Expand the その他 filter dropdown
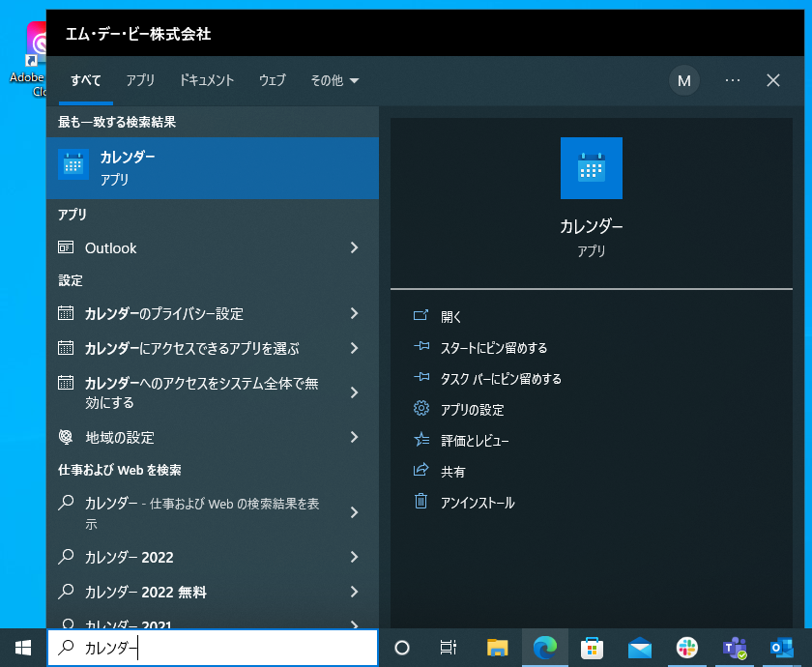 pyautogui.click(x=334, y=80)
